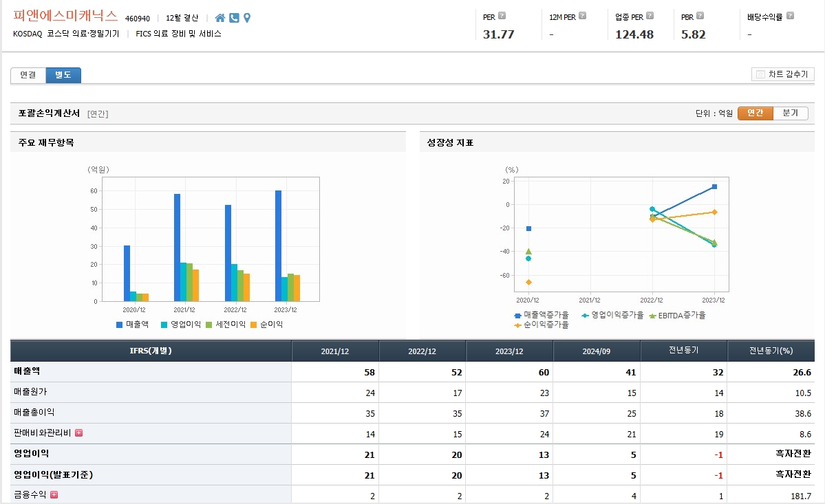Image resolution: width=825 pixels, height=504 pixels.
Task: Toggle the 순이익 legend swatch
Action: point(254,325)
